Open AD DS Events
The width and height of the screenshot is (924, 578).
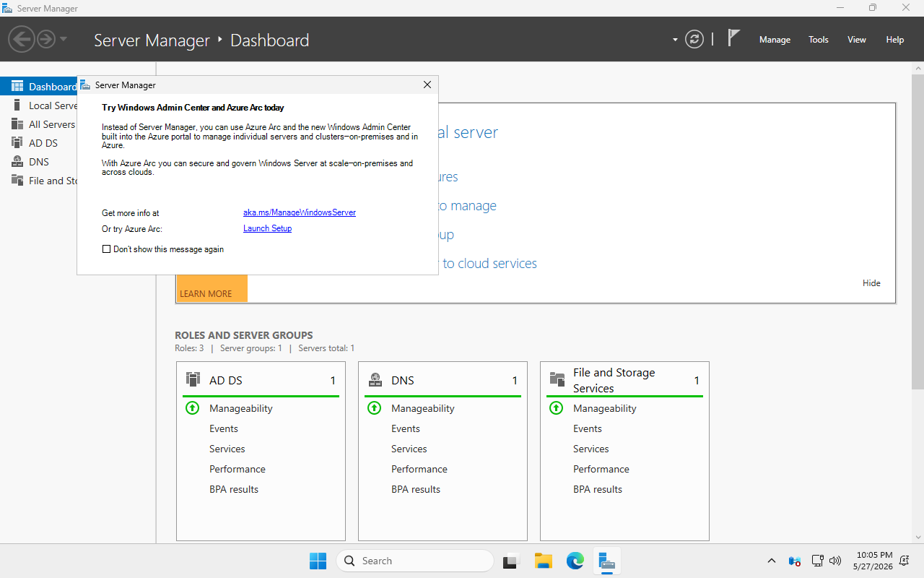pos(224,428)
